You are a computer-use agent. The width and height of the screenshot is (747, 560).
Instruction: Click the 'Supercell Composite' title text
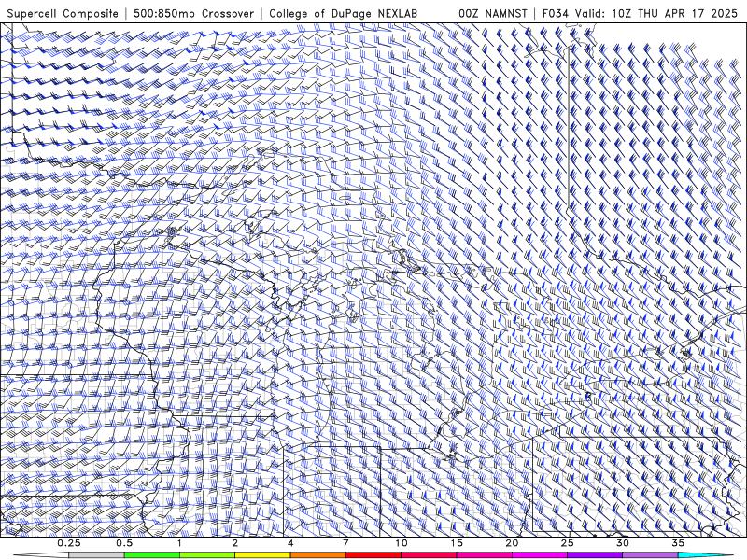pyautogui.click(x=63, y=14)
